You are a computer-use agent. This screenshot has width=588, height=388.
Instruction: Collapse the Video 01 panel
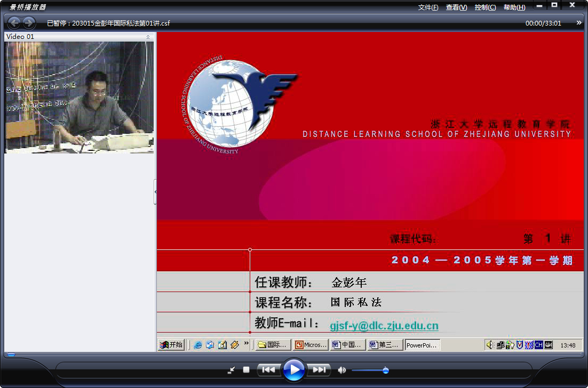pyautogui.click(x=148, y=37)
